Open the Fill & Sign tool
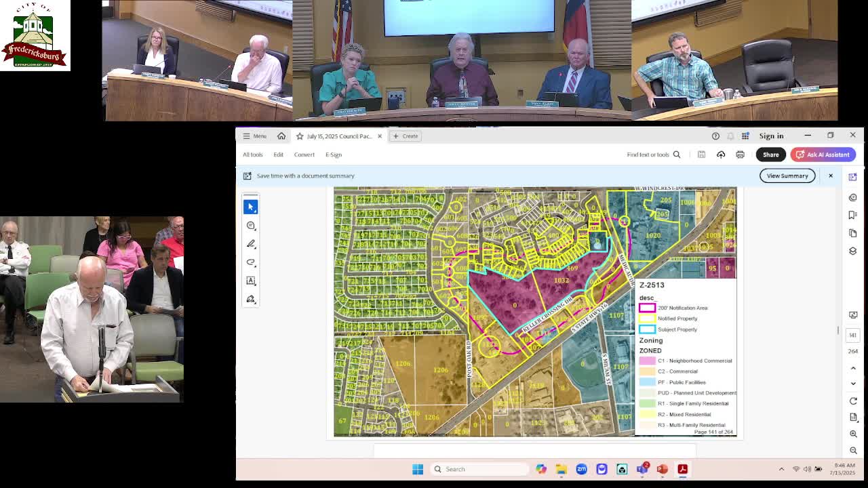The width and height of the screenshot is (868, 488). click(x=250, y=298)
